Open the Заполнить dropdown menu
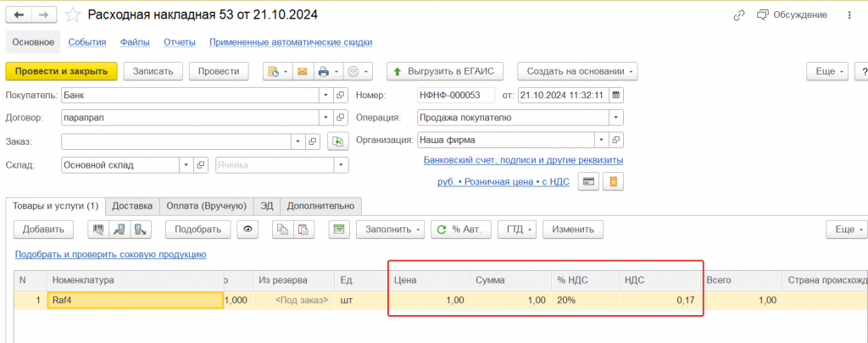 tap(391, 230)
